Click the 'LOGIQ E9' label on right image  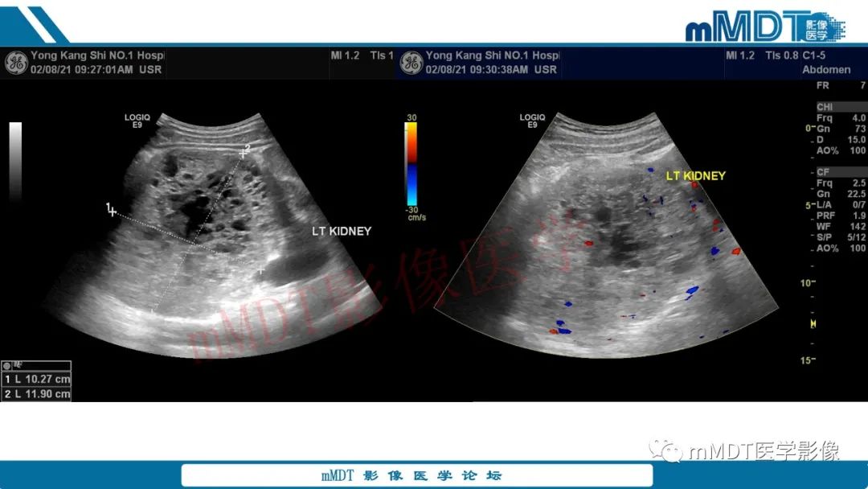click(x=533, y=121)
